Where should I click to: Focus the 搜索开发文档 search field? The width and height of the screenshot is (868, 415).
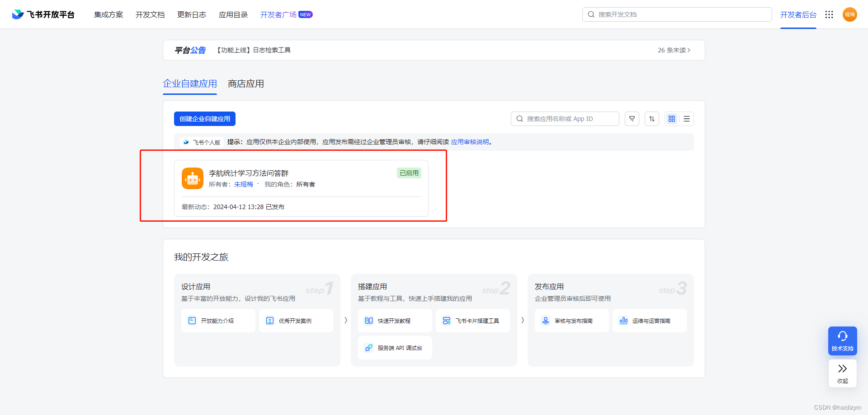point(677,14)
